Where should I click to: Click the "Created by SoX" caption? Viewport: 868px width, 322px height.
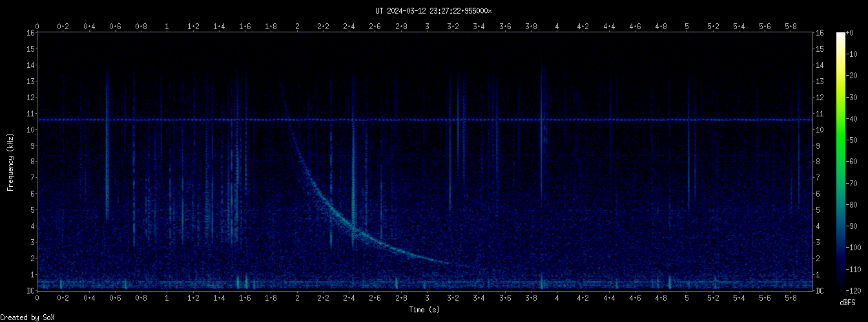coord(27,317)
